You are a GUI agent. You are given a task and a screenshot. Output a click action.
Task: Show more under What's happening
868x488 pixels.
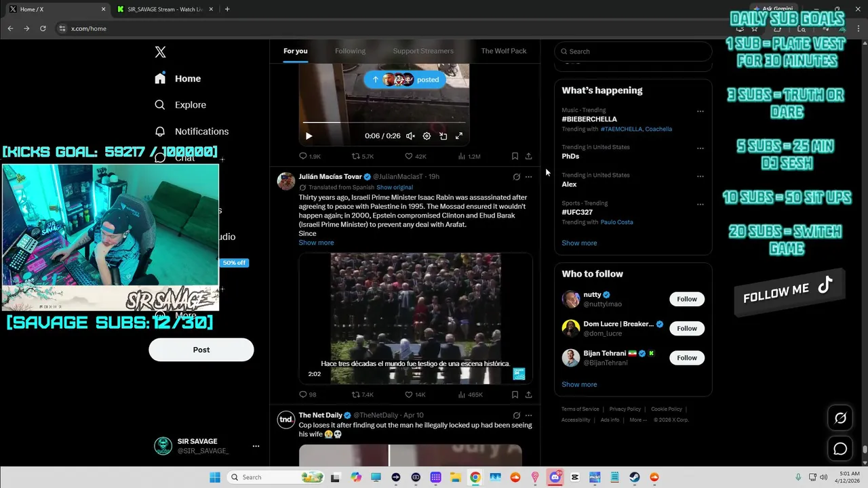tap(579, 243)
